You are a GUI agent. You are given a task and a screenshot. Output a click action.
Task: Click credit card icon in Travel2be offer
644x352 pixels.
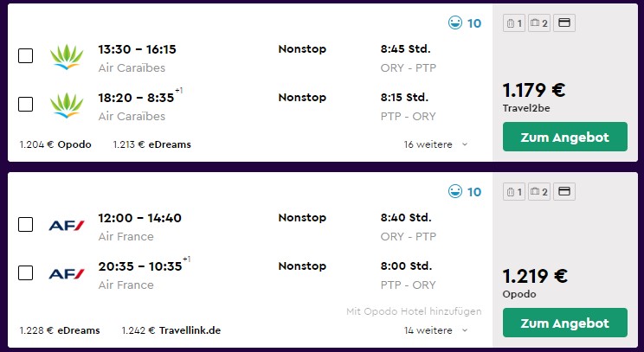tap(564, 23)
